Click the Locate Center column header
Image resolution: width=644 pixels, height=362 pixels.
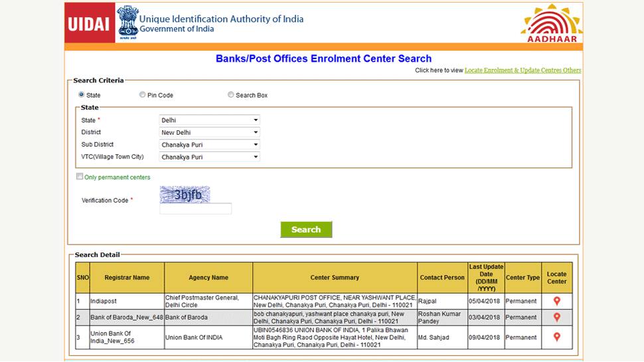556,278
